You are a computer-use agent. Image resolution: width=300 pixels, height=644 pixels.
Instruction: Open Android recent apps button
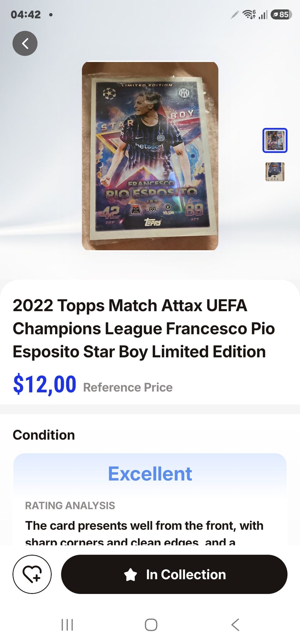(67, 625)
